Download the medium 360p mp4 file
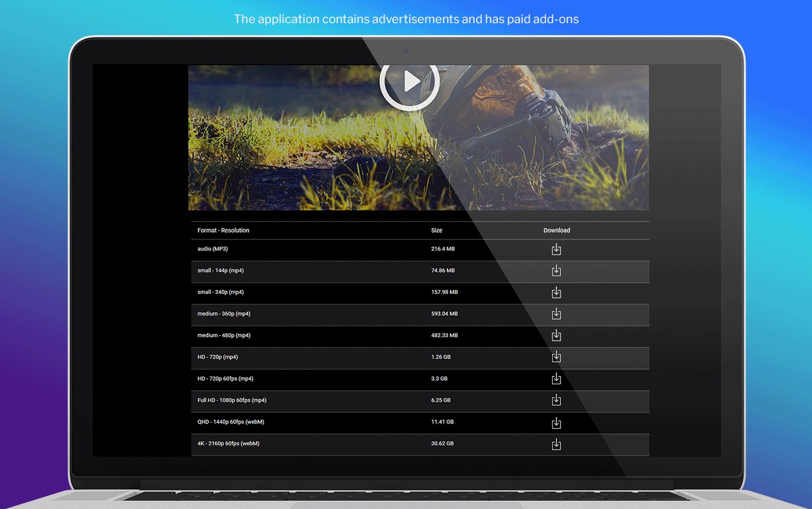Screen dimensions: 812x509 [556, 314]
